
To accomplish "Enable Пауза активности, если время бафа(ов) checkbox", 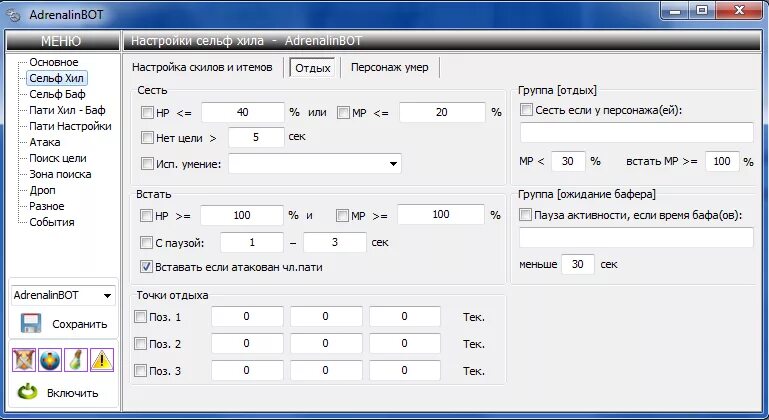I will (525, 214).
